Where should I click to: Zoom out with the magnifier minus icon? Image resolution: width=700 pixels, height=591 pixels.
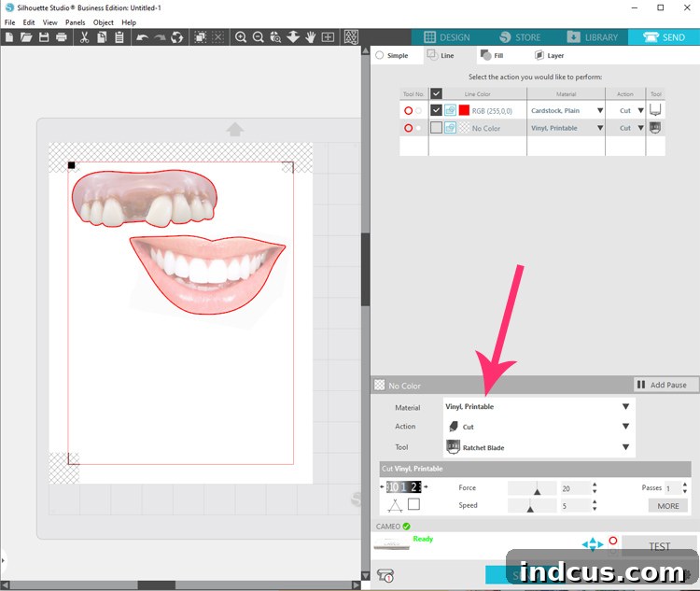tap(258, 37)
